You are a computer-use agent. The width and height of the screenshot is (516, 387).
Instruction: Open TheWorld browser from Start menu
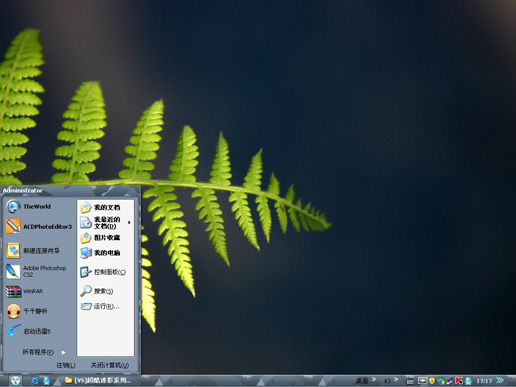coord(37,207)
